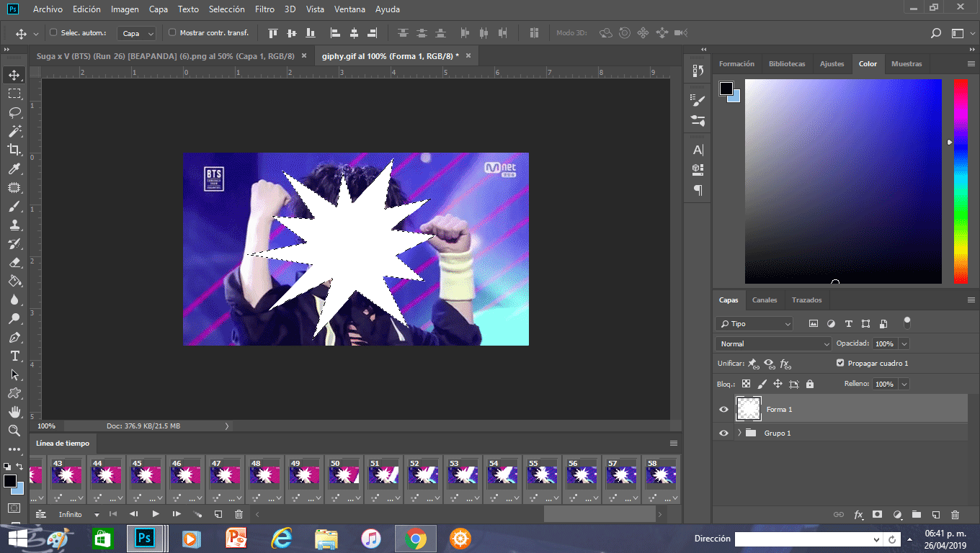Open Google Chrome from the taskbar

point(414,538)
